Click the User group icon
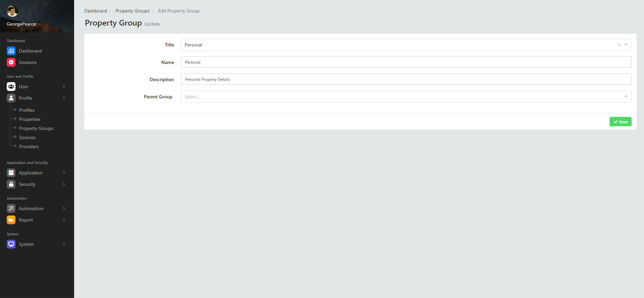The width and height of the screenshot is (644, 298). [11, 87]
